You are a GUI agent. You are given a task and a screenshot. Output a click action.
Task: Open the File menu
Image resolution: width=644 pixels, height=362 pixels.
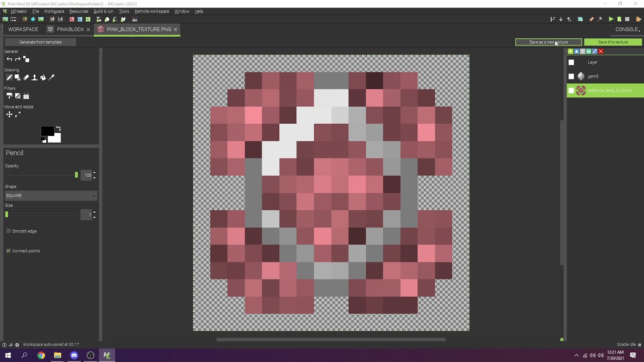[x=36, y=11]
